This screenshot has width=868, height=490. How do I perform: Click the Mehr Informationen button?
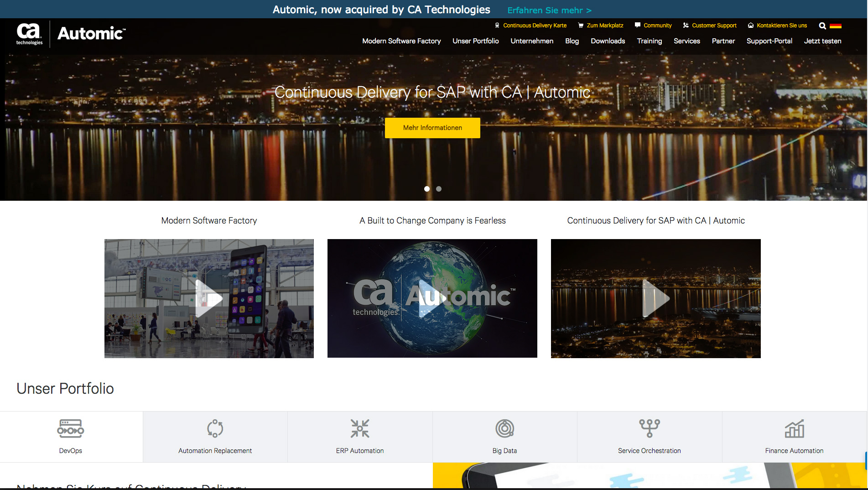tap(432, 128)
